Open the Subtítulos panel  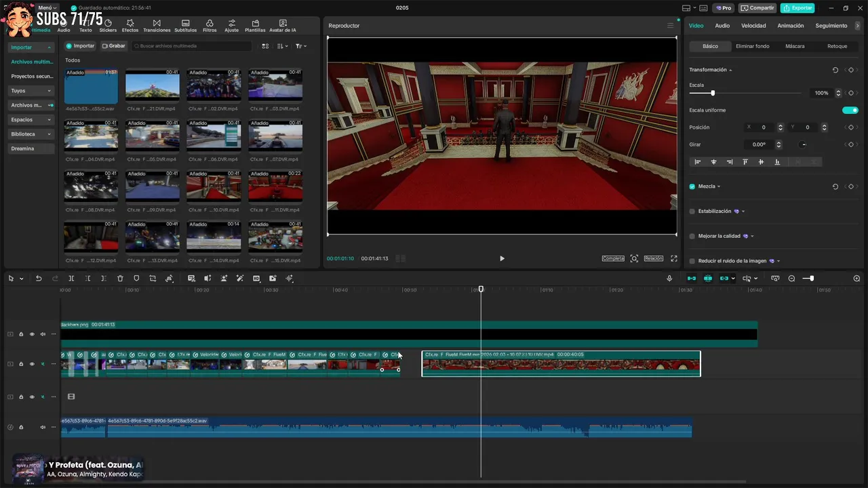coord(185,26)
